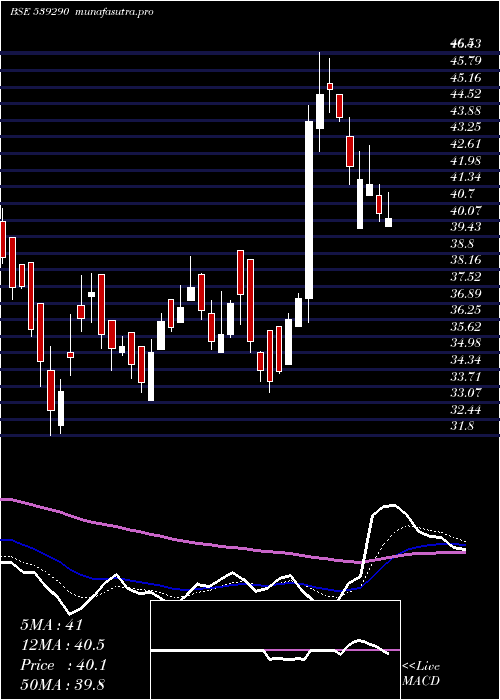Click the 35.62 price level label
The height and width of the screenshot is (700, 500).
(x=466, y=327)
